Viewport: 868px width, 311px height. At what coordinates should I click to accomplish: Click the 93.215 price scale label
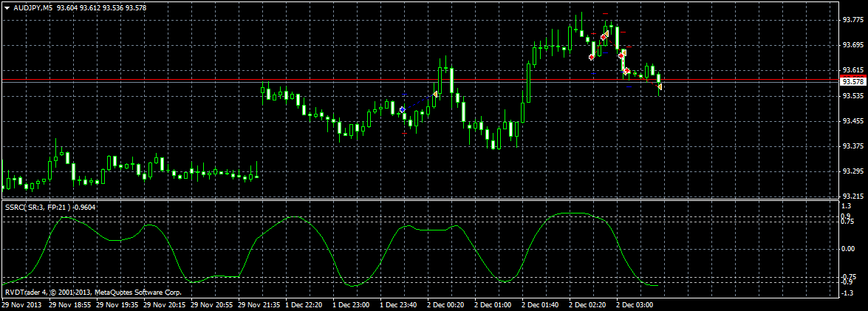tap(852, 196)
